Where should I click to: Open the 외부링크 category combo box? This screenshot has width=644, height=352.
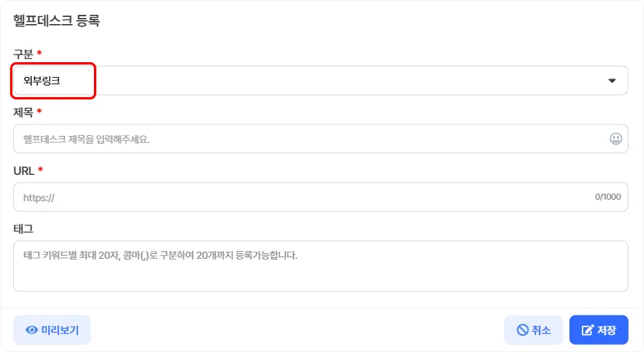click(x=320, y=81)
